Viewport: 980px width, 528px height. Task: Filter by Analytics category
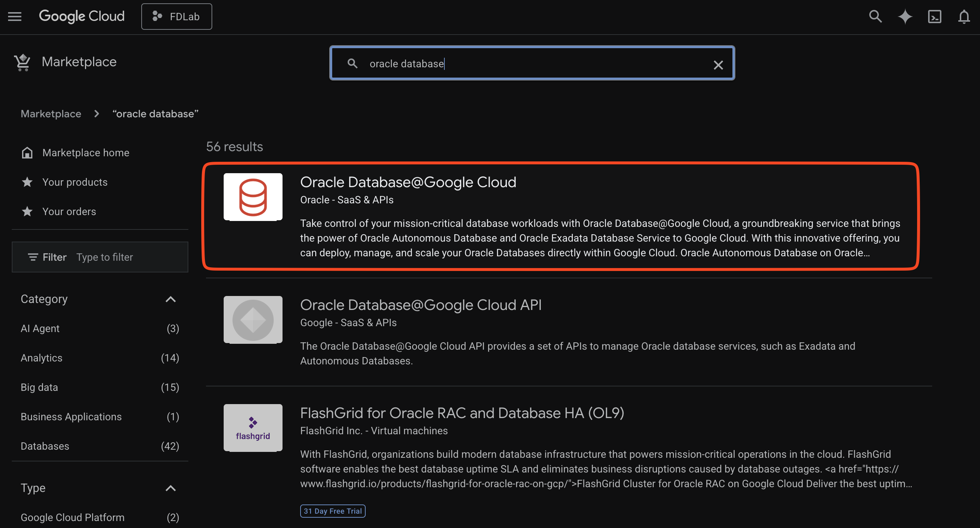pyautogui.click(x=100, y=358)
